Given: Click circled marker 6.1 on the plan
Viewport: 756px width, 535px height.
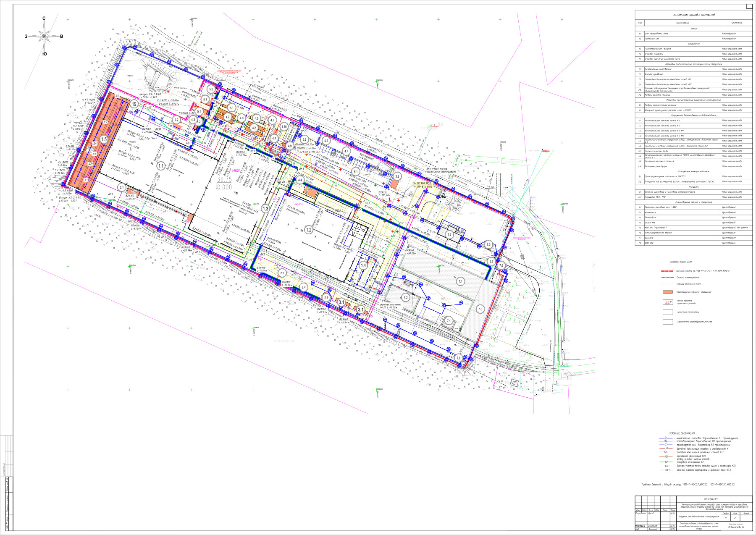Looking at the screenshot, I should click(356, 171).
